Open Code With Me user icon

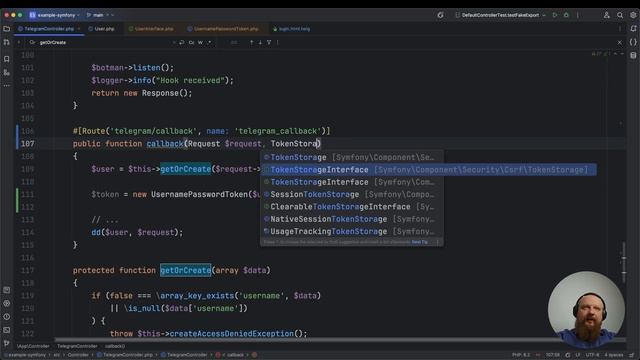607,15
